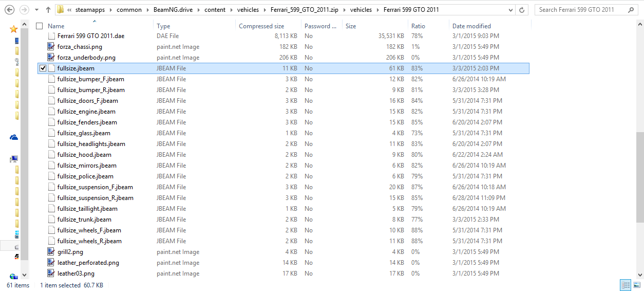Viewport: 644px width, 291px height.
Task: Open Favorites star in navigation pane
Action: click(x=14, y=29)
